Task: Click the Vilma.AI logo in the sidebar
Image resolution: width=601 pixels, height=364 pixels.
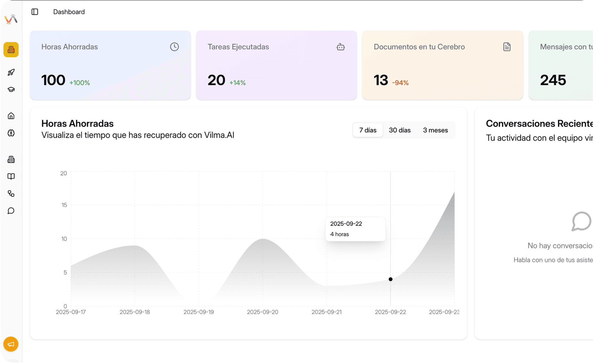Action: (x=11, y=19)
